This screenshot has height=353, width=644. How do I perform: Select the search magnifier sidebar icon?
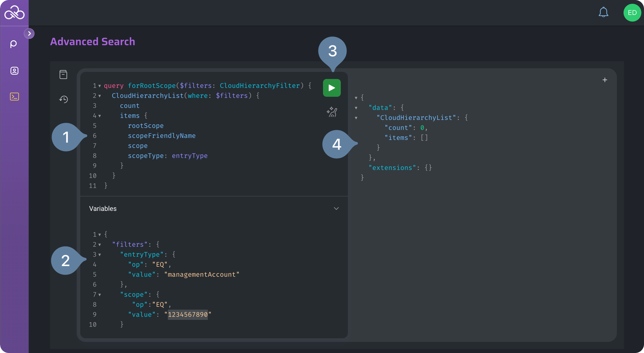click(14, 44)
